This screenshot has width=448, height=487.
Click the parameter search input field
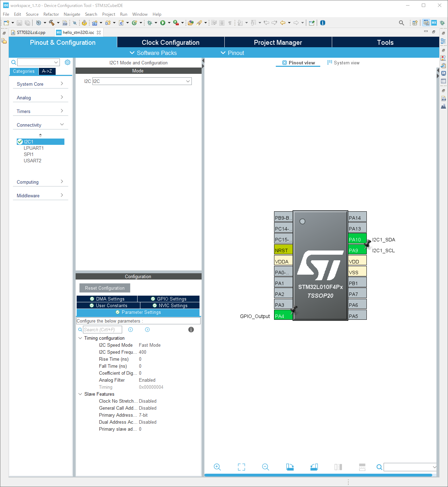102,330
